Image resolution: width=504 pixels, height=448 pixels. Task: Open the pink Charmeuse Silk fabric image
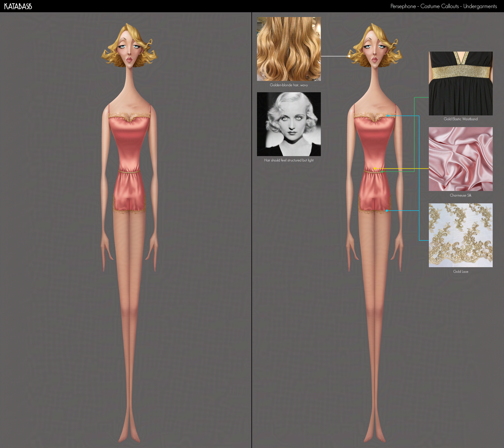point(461,159)
